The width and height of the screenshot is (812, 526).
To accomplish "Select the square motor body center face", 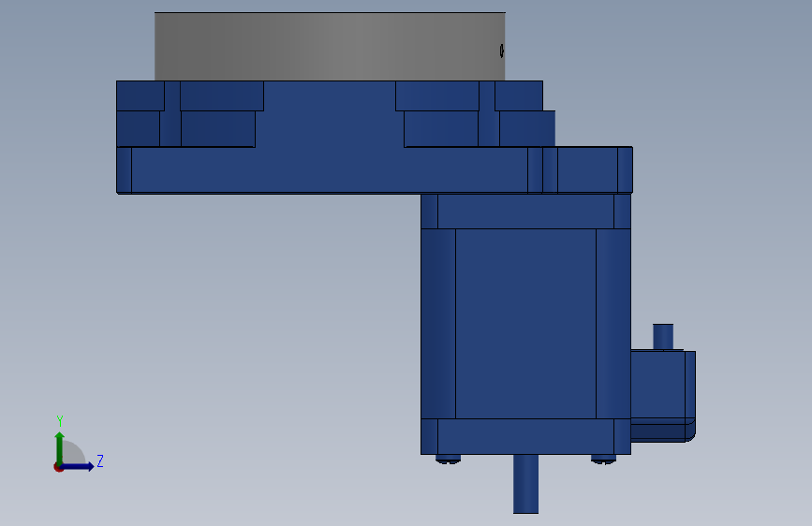I will [525, 324].
